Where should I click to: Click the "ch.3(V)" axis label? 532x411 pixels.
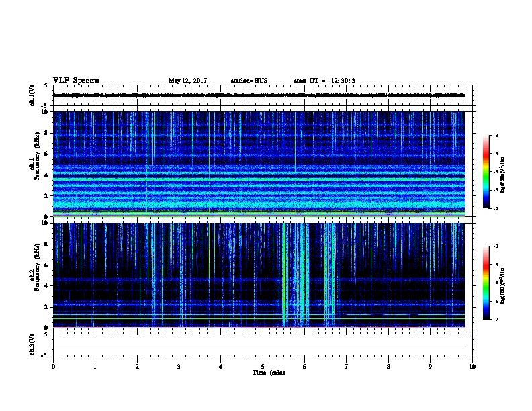32,345
